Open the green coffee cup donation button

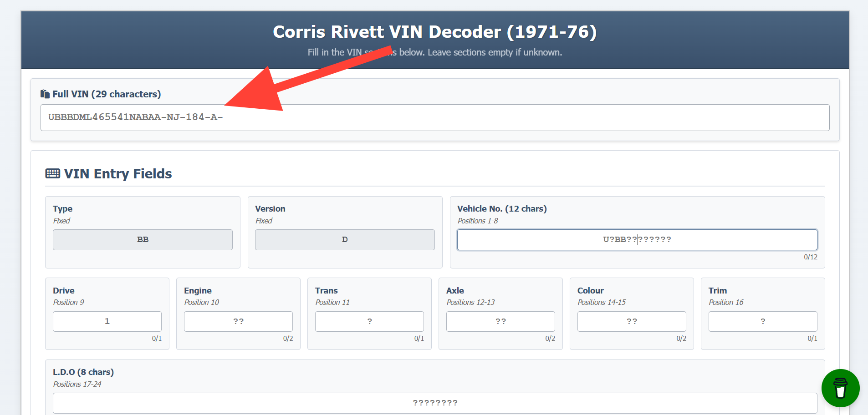840,388
